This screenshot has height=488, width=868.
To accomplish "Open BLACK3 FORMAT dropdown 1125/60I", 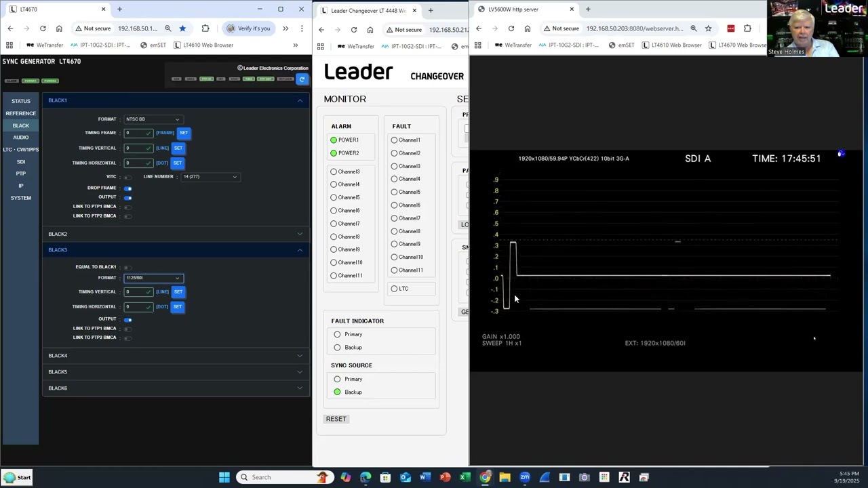I will (153, 278).
